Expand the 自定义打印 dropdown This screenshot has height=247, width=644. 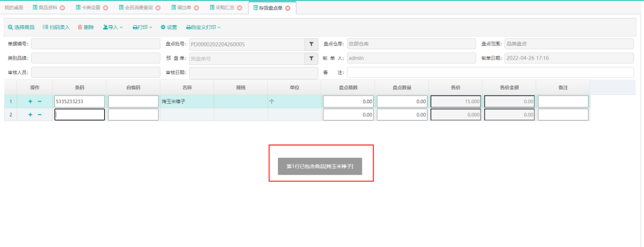coord(203,27)
